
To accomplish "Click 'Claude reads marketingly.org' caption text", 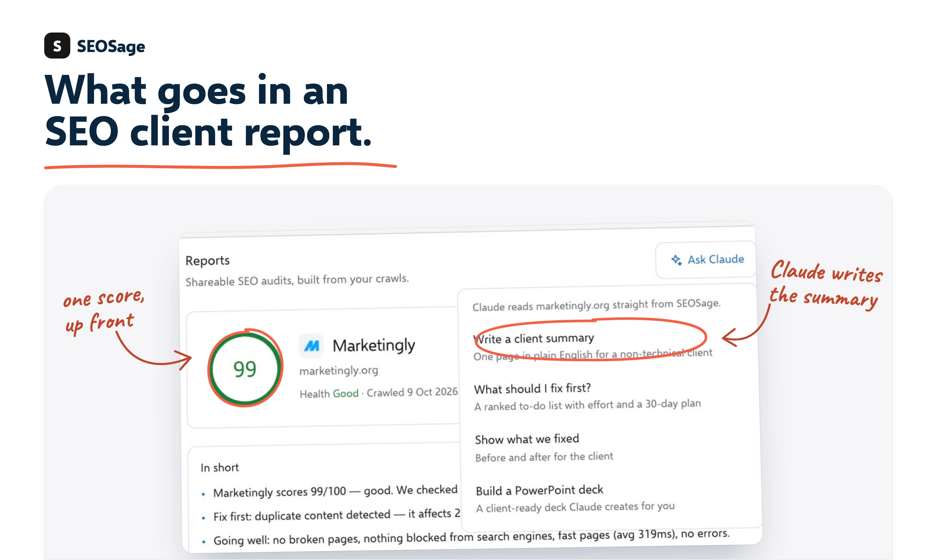I will point(596,305).
